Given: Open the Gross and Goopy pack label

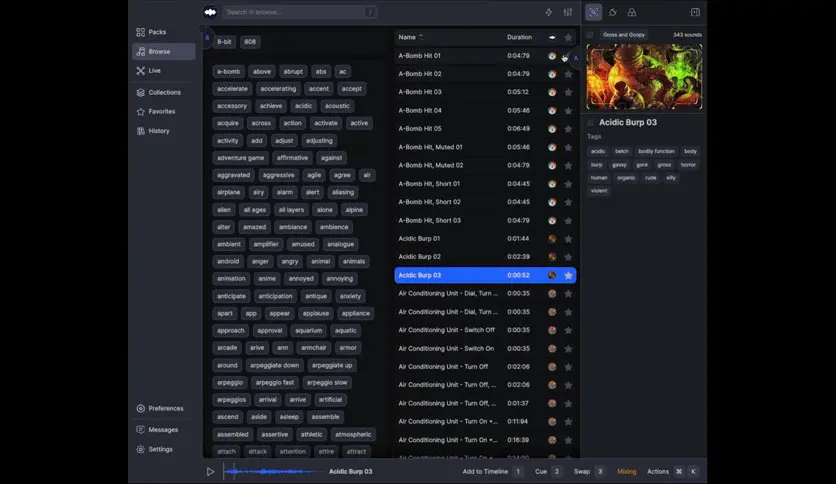Looking at the screenshot, I should click(624, 35).
